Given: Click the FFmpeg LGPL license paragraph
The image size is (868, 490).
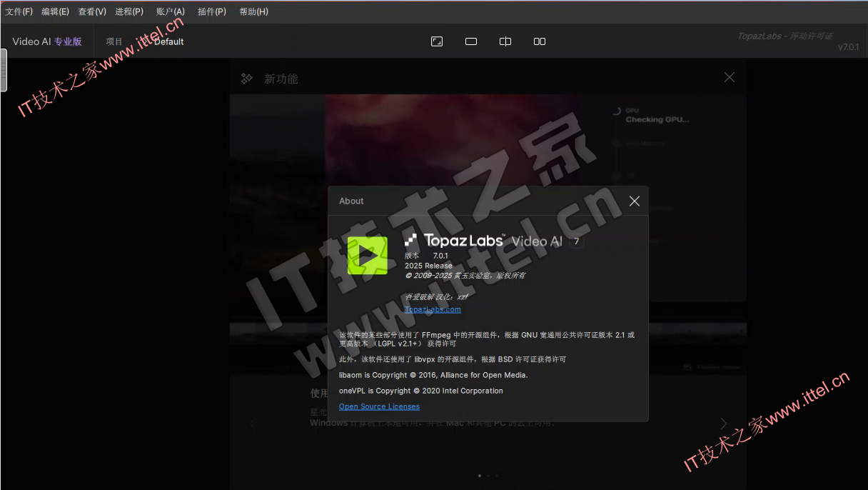Looking at the screenshot, I should pos(487,339).
